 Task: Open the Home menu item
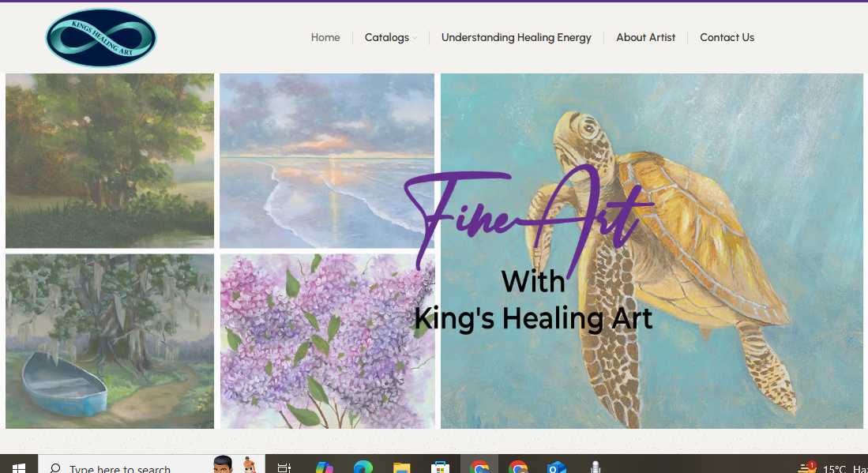pyautogui.click(x=325, y=37)
